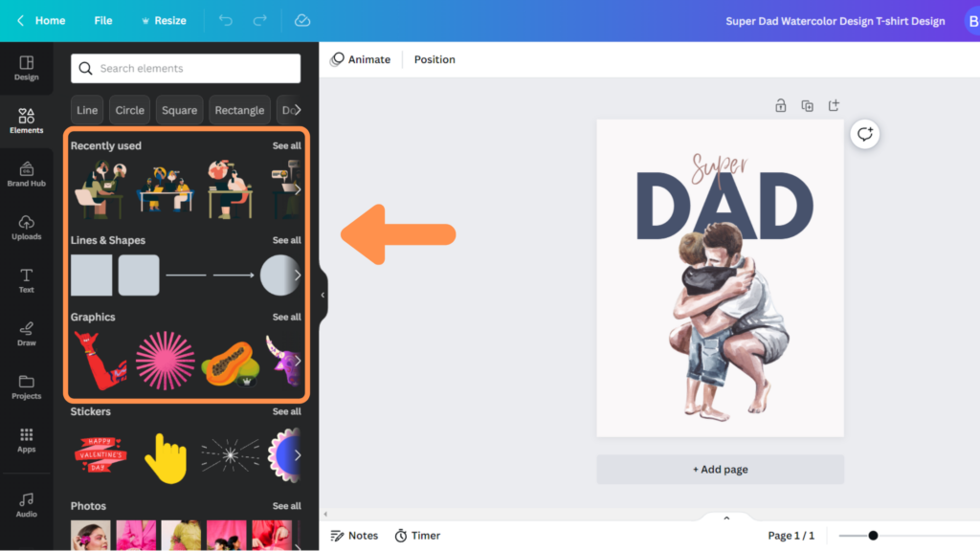Add the white sparkle burst sticker

coord(230,455)
